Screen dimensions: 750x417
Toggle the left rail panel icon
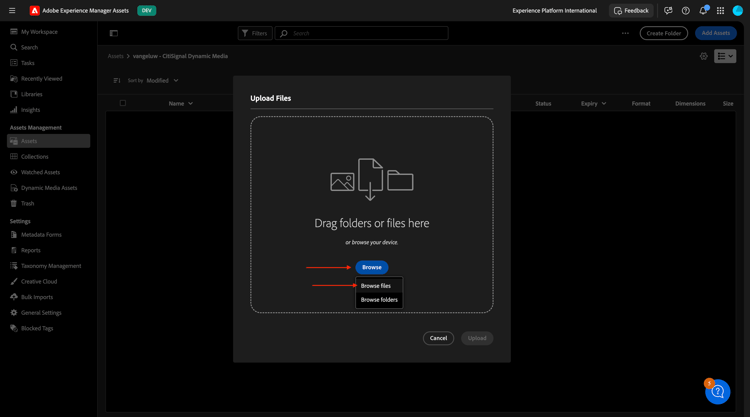click(114, 33)
